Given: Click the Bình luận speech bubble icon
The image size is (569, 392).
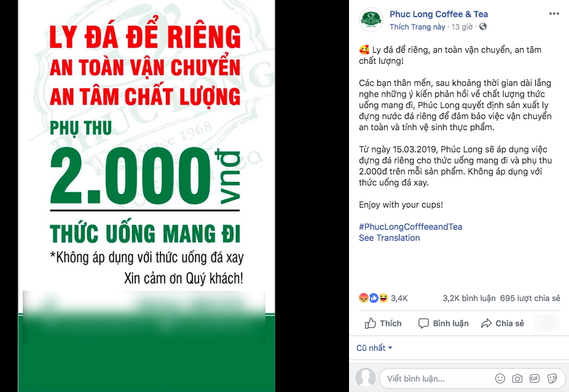Looking at the screenshot, I should [x=423, y=323].
